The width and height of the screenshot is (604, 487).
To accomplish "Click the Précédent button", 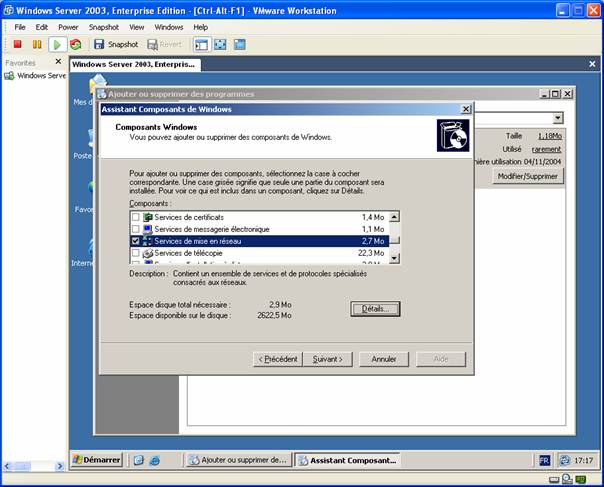I will click(x=278, y=359).
